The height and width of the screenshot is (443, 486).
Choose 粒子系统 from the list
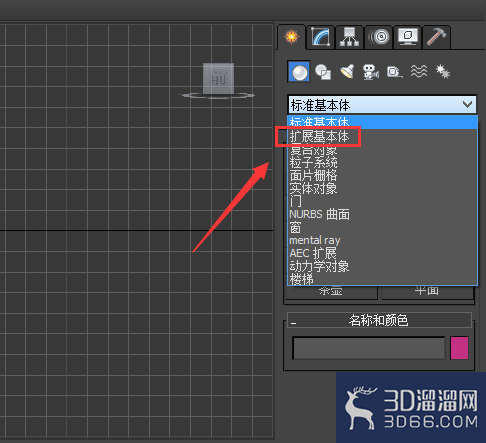coord(382,163)
